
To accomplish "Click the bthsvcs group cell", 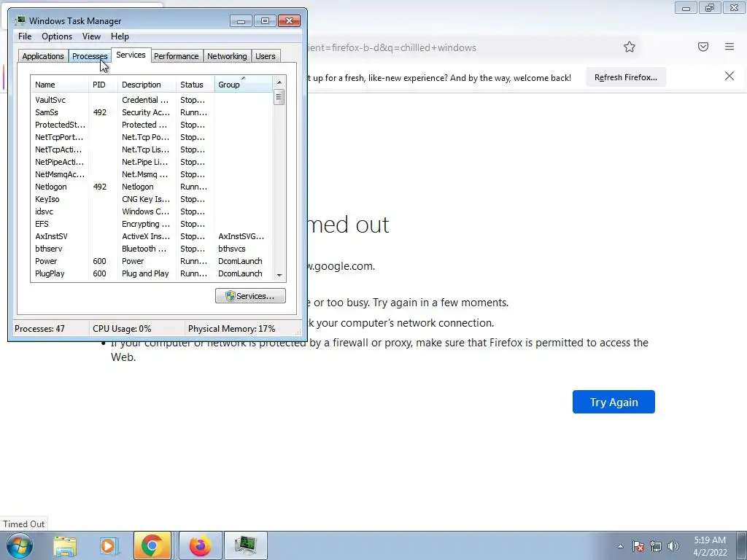I will coord(232,249).
